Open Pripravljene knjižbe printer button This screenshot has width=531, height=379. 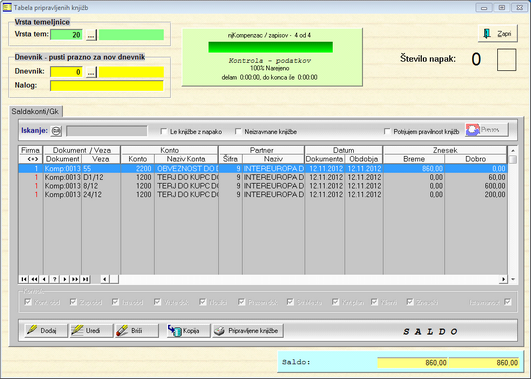pyautogui.click(x=248, y=331)
